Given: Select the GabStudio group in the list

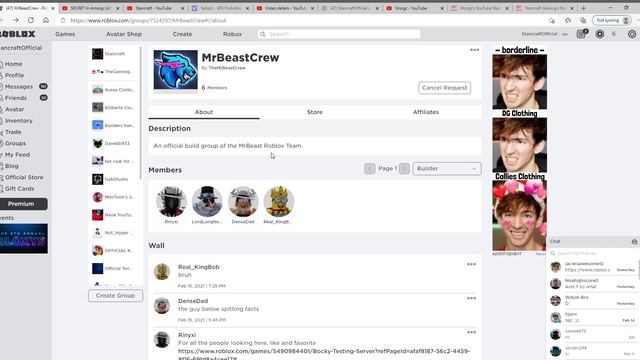Looking at the screenshot, I should (x=114, y=179).
